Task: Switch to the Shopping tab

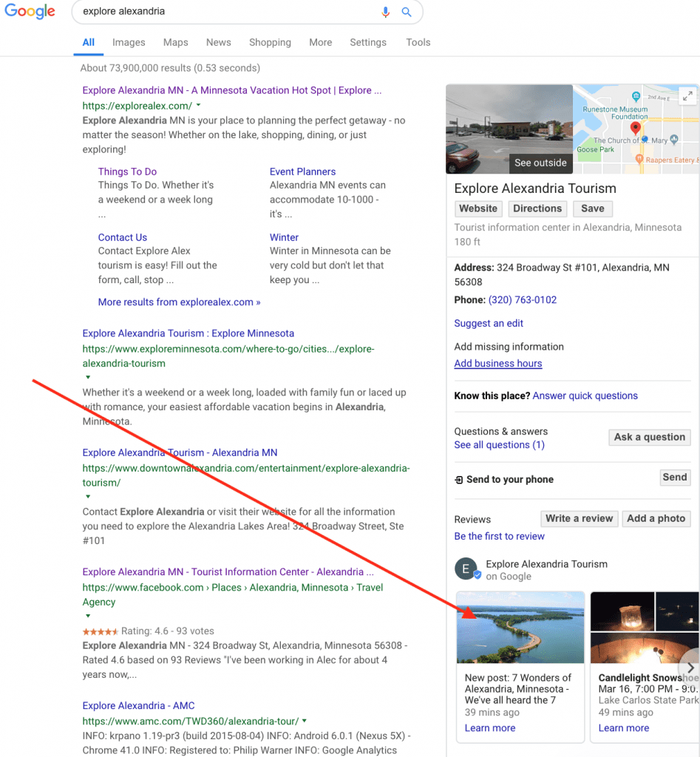Action: coord(270,42)
